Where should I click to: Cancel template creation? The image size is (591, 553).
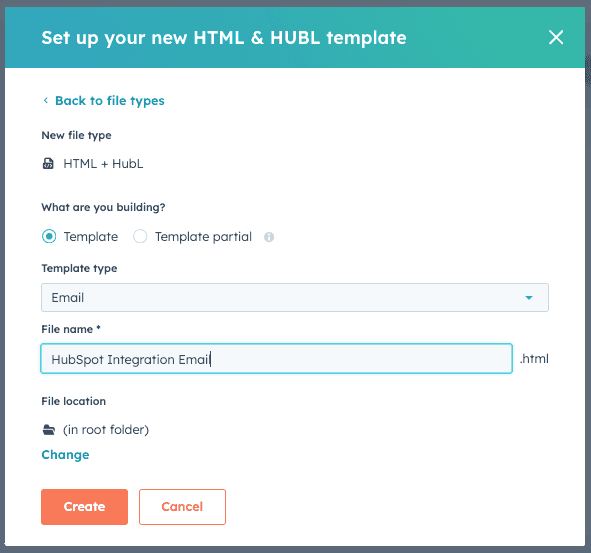point(182,507)
